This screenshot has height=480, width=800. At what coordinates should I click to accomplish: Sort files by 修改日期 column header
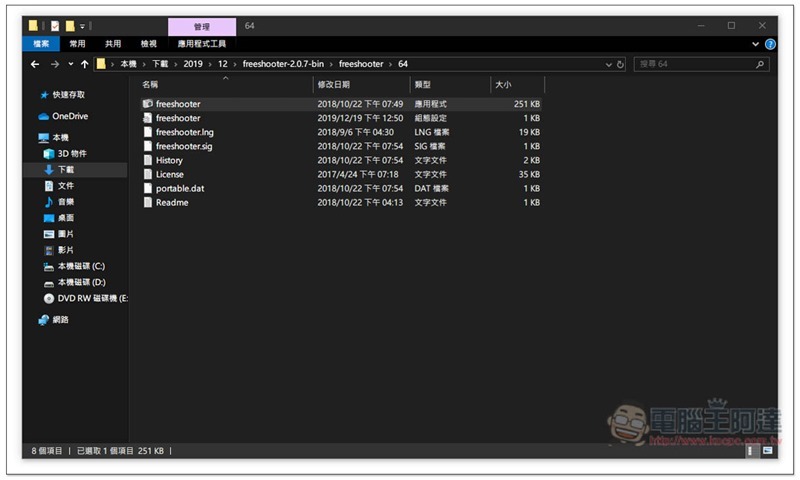[334, 85]
